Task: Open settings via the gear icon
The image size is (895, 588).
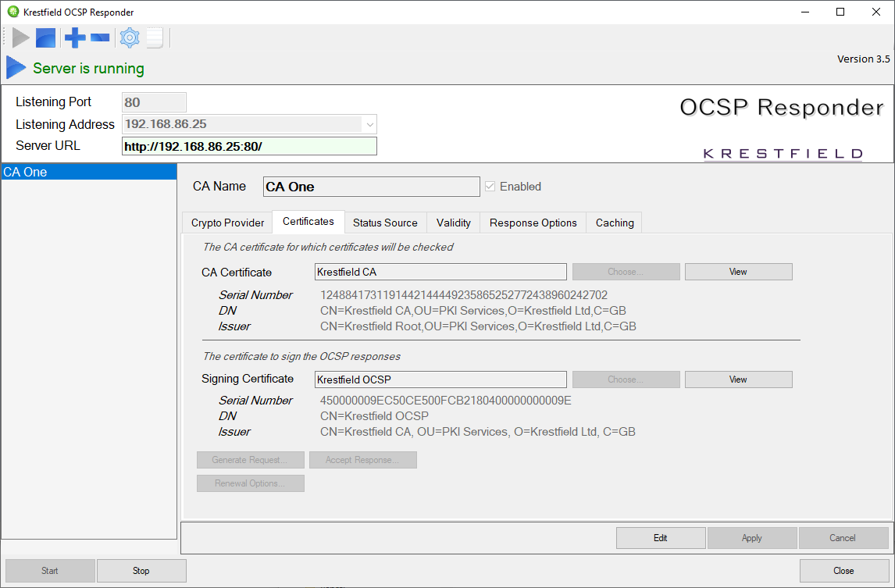Action: tap(130, 37)
